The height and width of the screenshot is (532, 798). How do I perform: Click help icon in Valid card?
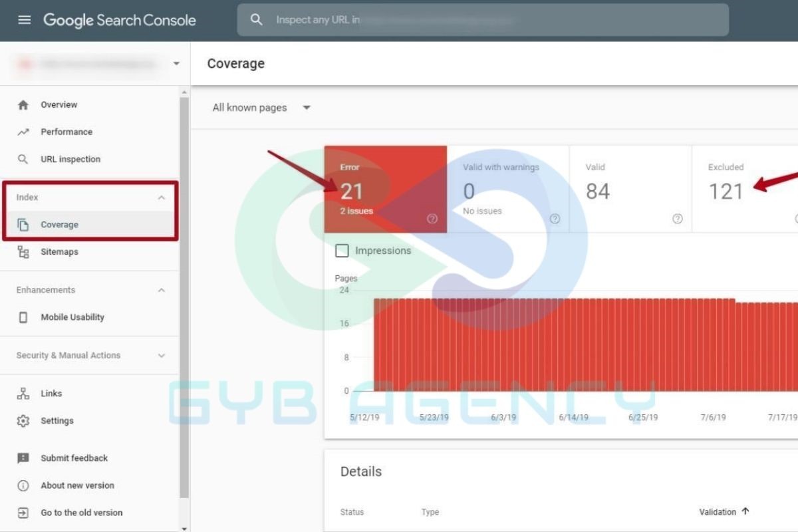click(x=678, y=219)
